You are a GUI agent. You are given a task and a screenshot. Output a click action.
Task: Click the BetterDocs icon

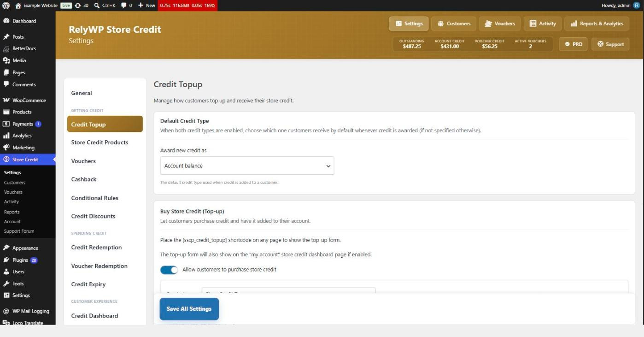tap(6, 48)
